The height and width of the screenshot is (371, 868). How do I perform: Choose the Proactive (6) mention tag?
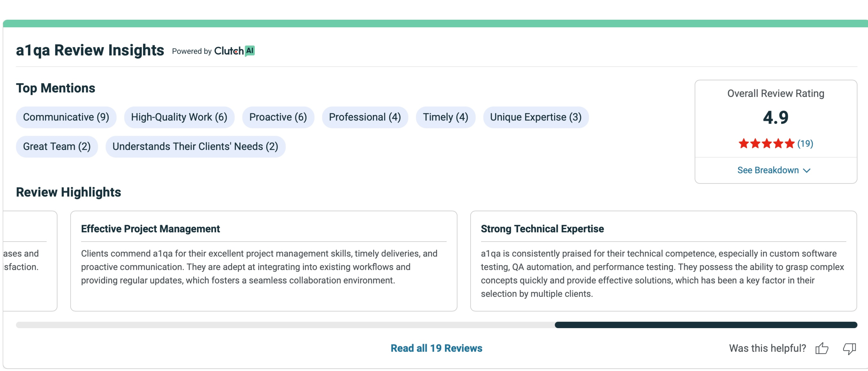pos(278,117)
